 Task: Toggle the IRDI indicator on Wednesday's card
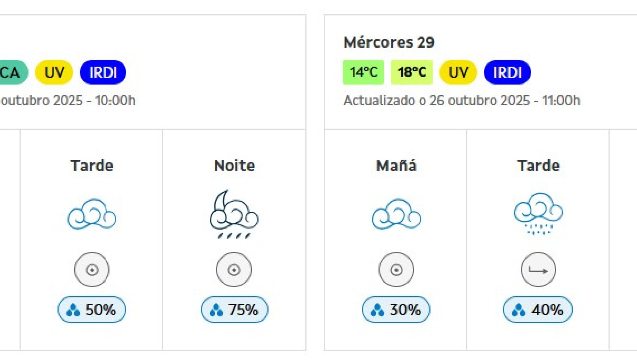pos(507,72)
